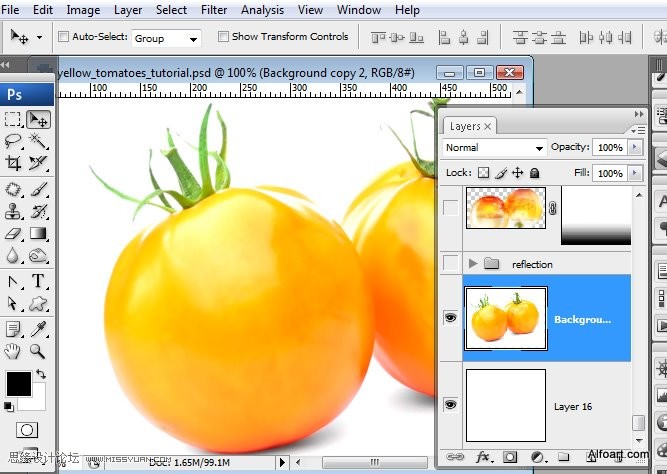Toggle lock all
The height and width of the screenshot is (474, 667).
pyautogui.click(x=534, y=173)
